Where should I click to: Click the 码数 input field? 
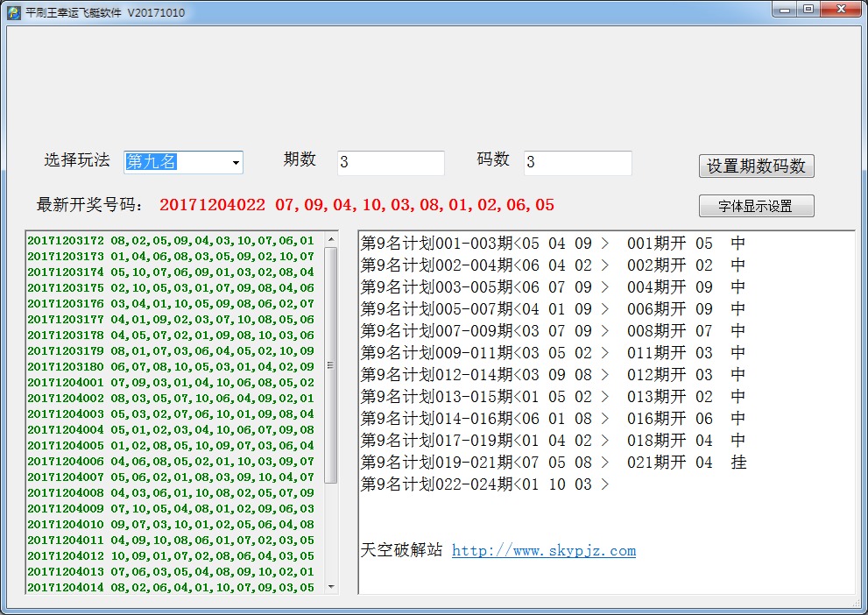click(577, 163)
